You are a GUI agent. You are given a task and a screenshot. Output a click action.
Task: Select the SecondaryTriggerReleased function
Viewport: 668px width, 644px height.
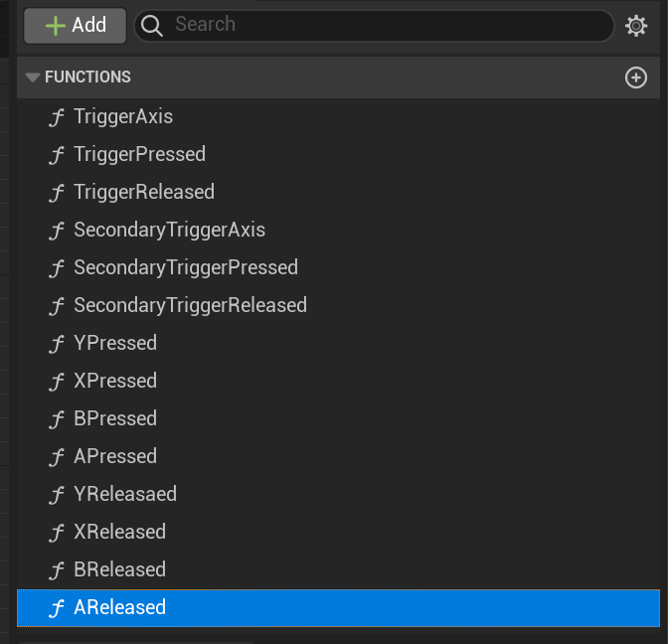pos(190,305)
